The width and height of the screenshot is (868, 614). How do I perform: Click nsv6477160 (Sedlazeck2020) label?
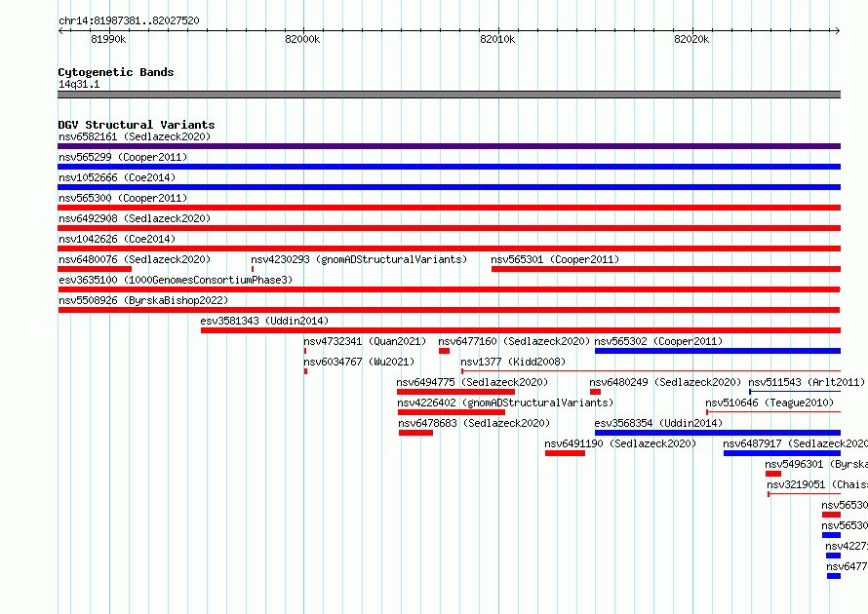[514, 341]
